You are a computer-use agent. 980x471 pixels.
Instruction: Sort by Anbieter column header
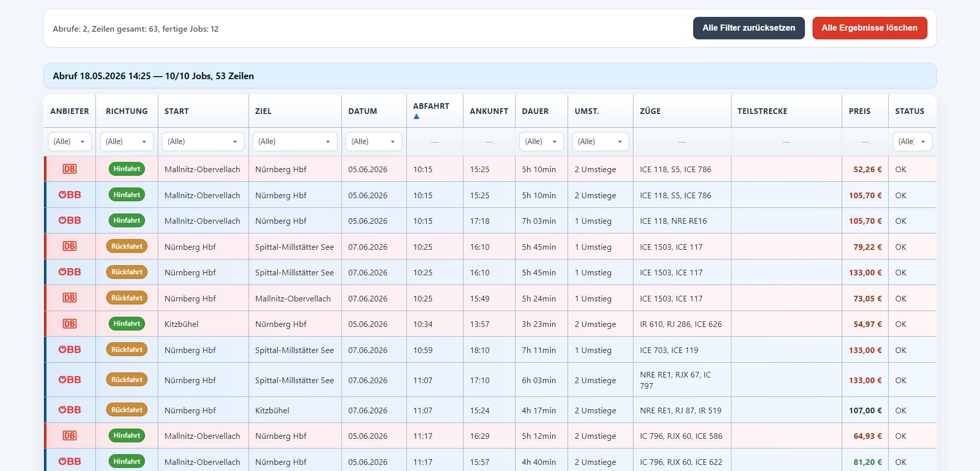click(x=69, y=111)
